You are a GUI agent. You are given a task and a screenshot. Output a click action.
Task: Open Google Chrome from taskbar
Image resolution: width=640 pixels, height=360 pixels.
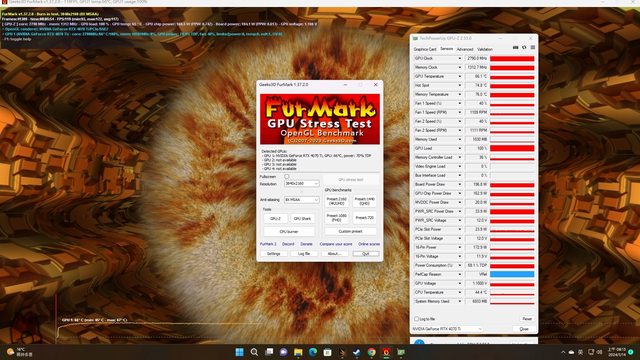click(x=371, y=352)
